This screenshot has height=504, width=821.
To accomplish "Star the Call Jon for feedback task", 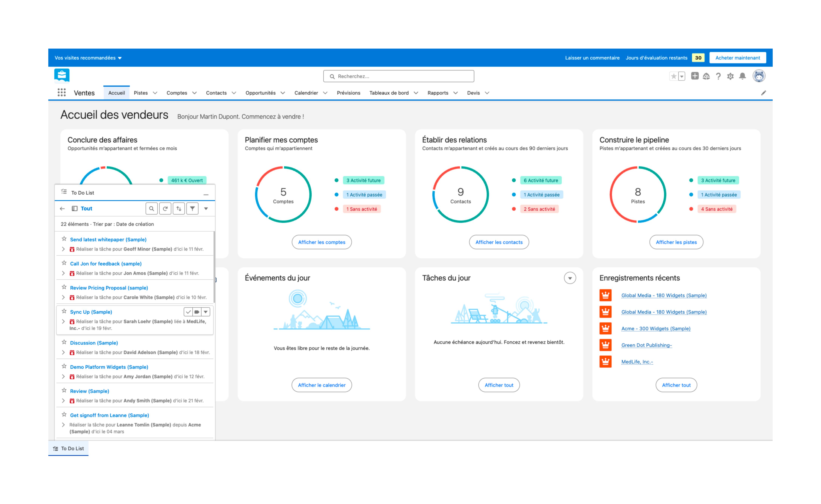I will pos(64,263).
